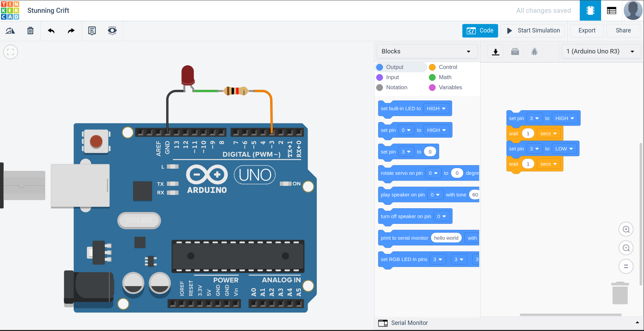644x331 pixels.
Task: Open the debugger bug icon
Action: click(534, 52)
